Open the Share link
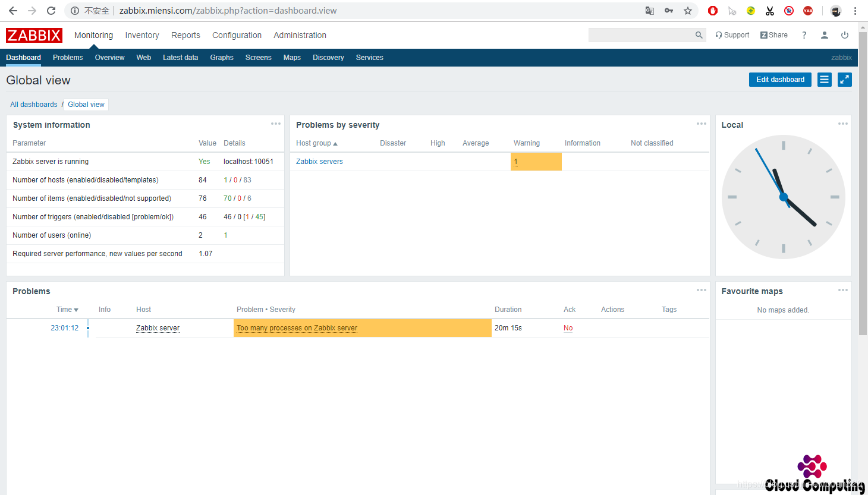Screen dimensions: 868x495 [774, 35]
